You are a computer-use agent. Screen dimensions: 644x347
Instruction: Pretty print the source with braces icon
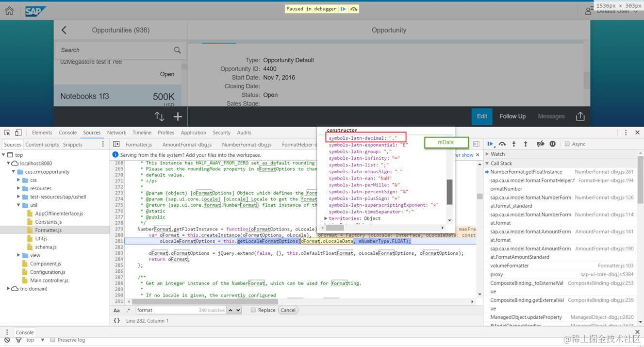click(x=116, y=321)
